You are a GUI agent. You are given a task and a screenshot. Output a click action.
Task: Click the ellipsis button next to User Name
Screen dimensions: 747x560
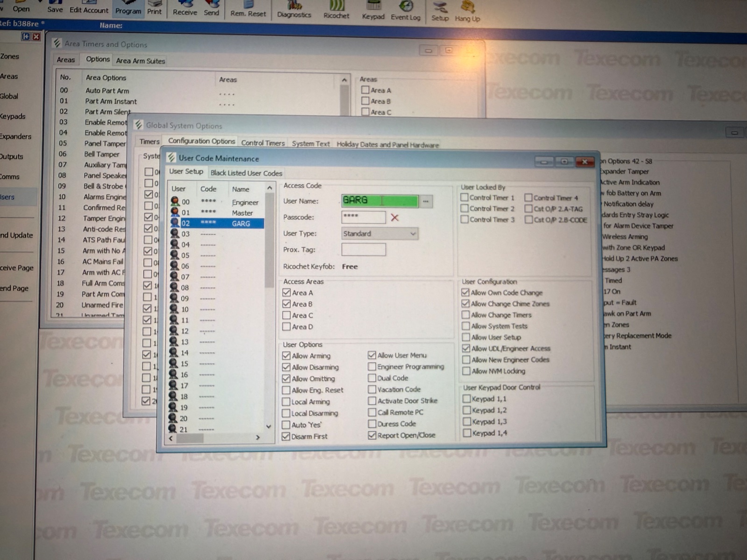[426, 201]
